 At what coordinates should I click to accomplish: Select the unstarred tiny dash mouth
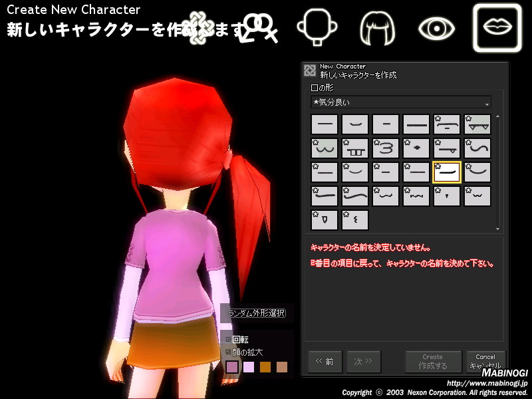386,124
